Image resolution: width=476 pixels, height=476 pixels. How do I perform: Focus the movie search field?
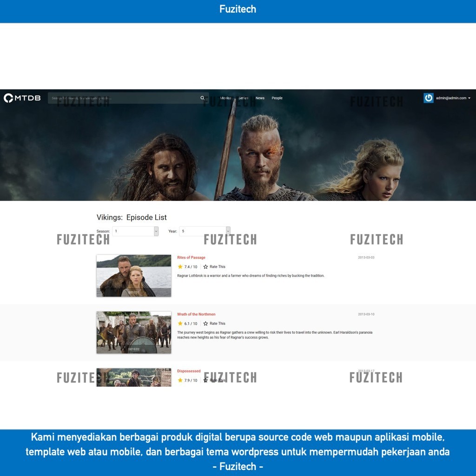128,98
